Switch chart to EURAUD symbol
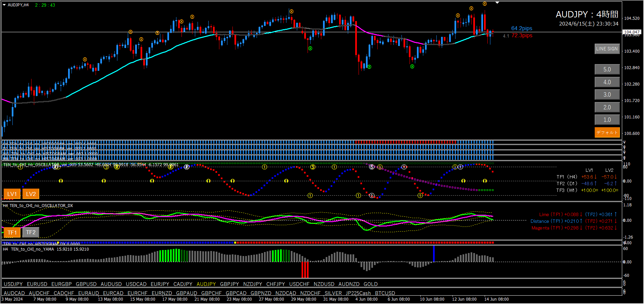Image resolution: width=644 pixels, height=304 pixels. [x=89, y=293]
